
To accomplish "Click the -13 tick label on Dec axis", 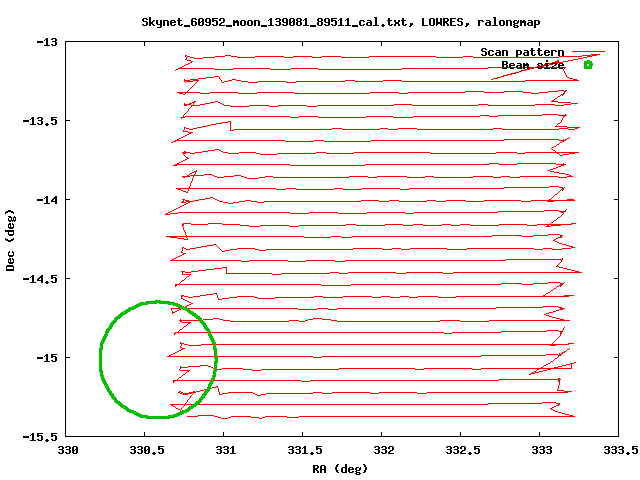I will click(x=47, y=42).
